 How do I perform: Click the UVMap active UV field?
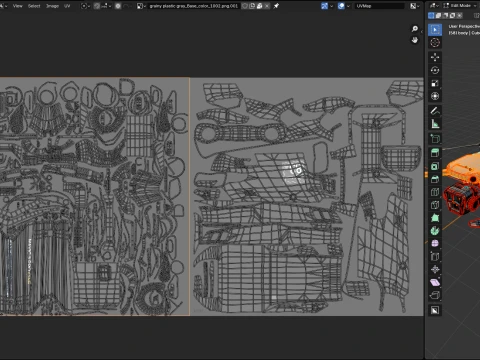pyautogui.click(x=380, y=6)
